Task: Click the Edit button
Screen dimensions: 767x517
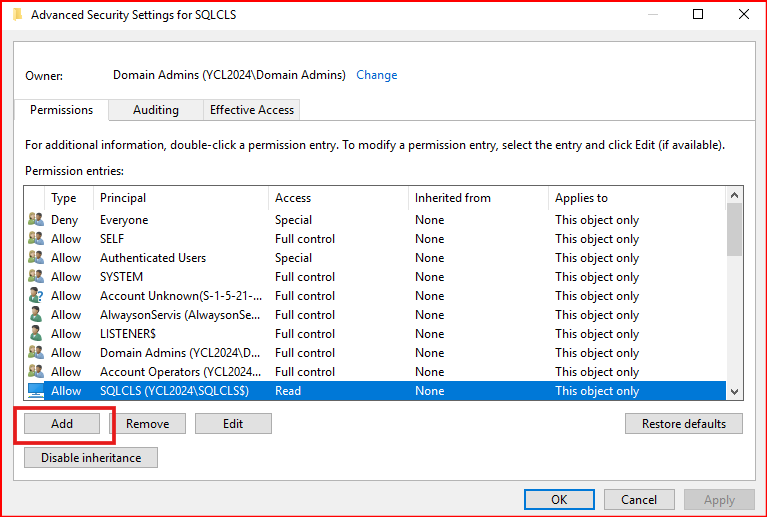Action: tap(233, 424)
